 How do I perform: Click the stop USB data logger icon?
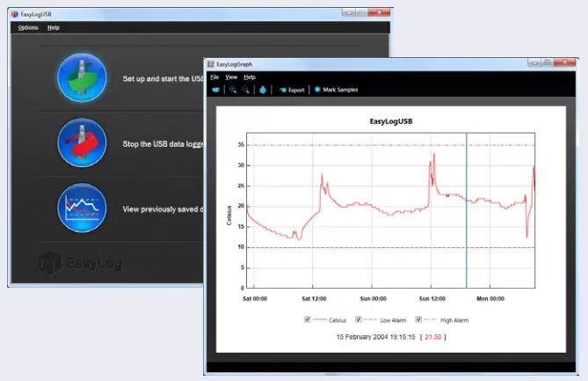[x=82, y=143]
